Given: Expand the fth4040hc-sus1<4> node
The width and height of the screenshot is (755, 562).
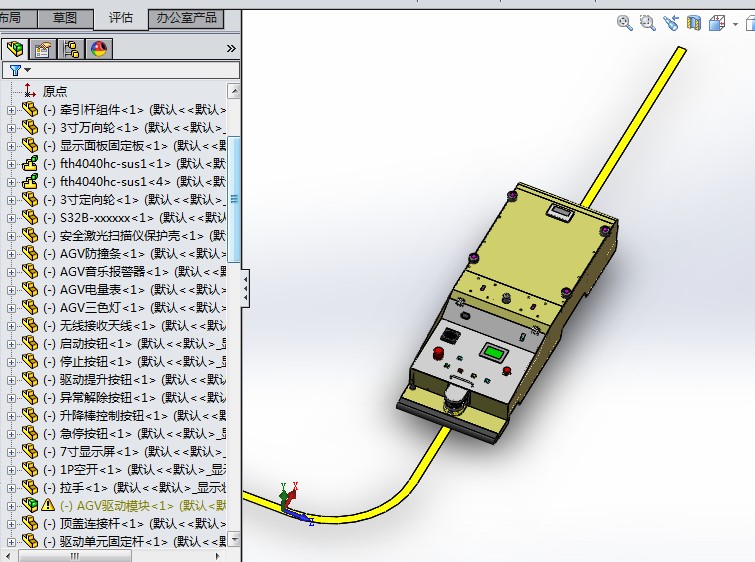Looking at the screenshot, I should [x=11, y=182].
